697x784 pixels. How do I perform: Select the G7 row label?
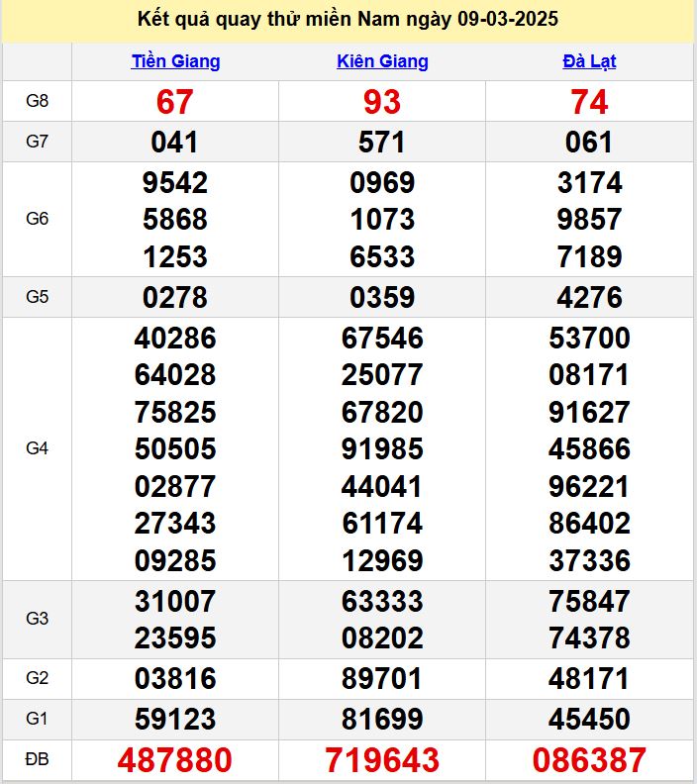pyautogui.click(x=37, y=142)
